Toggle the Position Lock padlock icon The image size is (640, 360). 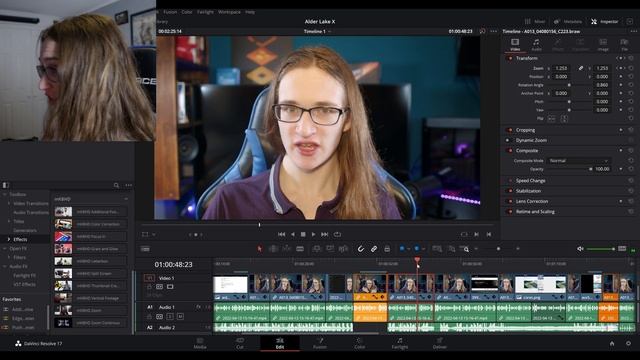(387, 249)
